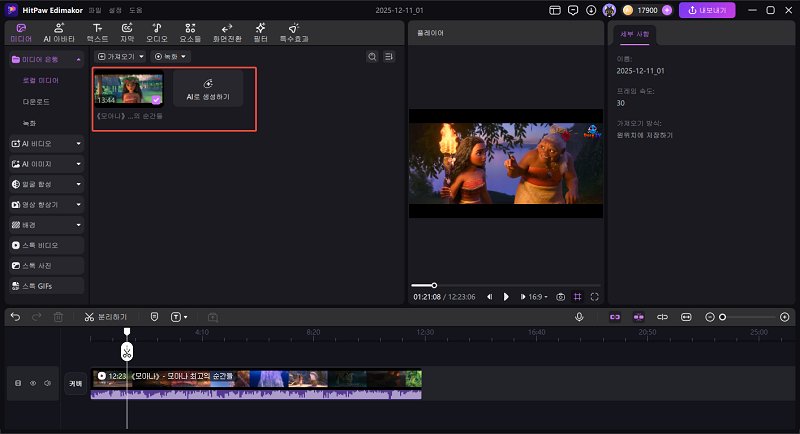This screenshot has width=800, height=434.
Task: Click the cat user avatar
Action: pyautogui.click(x=609, y=10)
